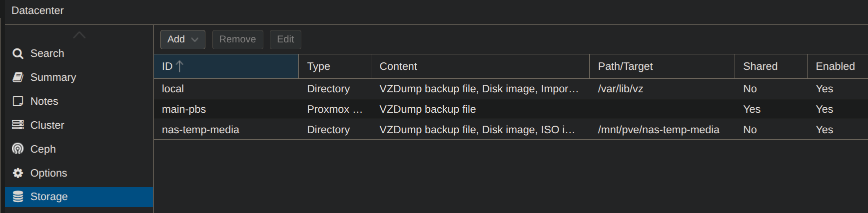The width and height of the screenshot is (868, 213).
Task: Collapse the sidebar menu with the up chevron
Action: pyautogui.click(x=79, y=35)
